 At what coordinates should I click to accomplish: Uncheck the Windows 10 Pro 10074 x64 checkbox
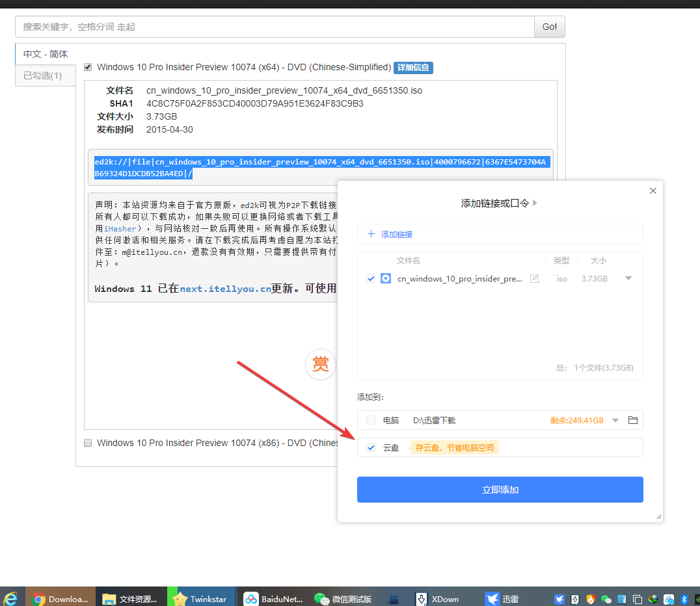tap(88, 67)
